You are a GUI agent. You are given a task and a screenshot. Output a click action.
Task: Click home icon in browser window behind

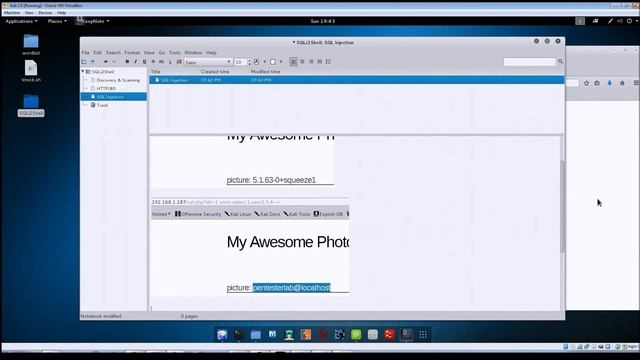622,83
